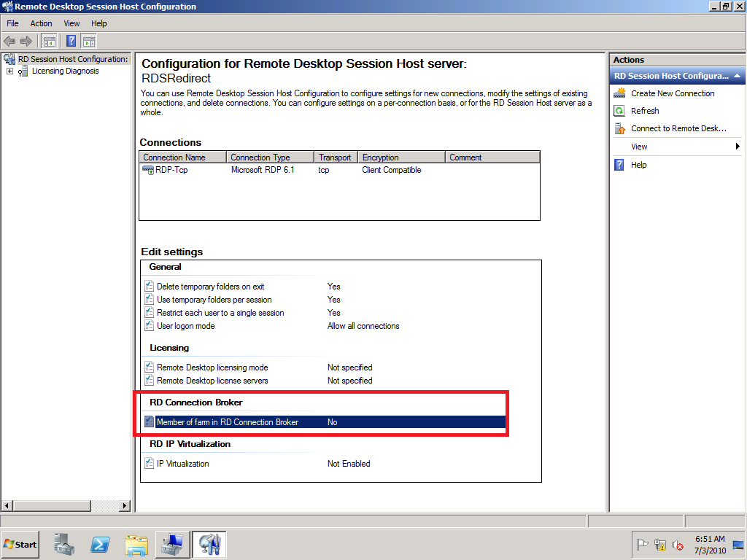Click the "Microsoft RDP 6.1" connection type
This screenshot has width=747, height=560.
click(263, 170)
